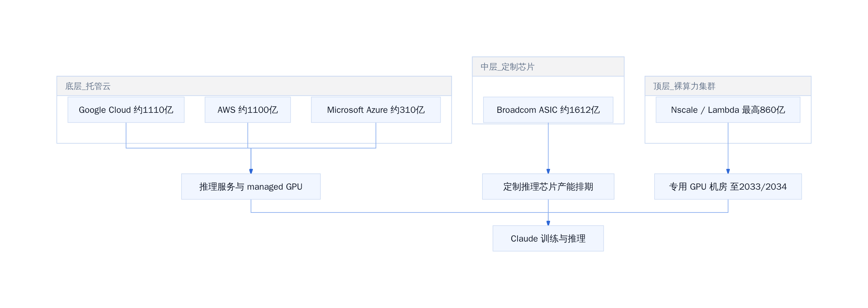Click the 底层_托管云 group header
Viewport: 868px width, 308px height.
pyautogui.click(x=254, y=86)
